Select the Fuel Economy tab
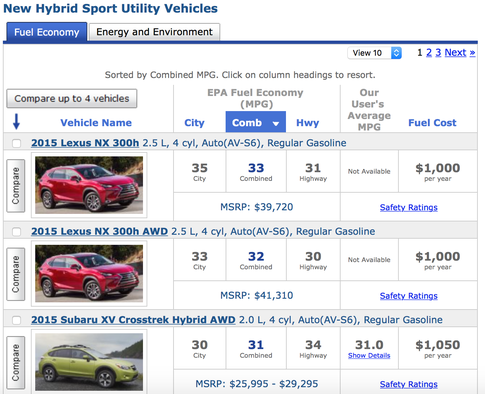This screenshot has width=485, height=394. [47, 32]
